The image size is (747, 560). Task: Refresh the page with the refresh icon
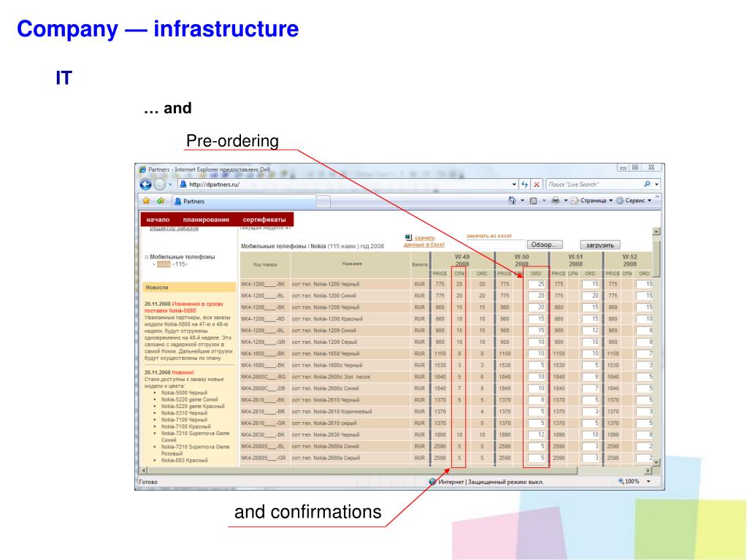pyautogui.click(x=525, y=184)
